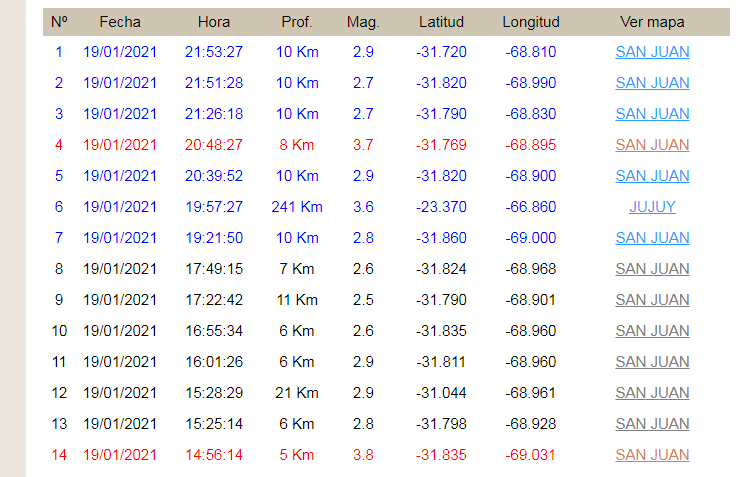Open red SAN JUAN link for magnitude 3.8

tap(652, 455)
